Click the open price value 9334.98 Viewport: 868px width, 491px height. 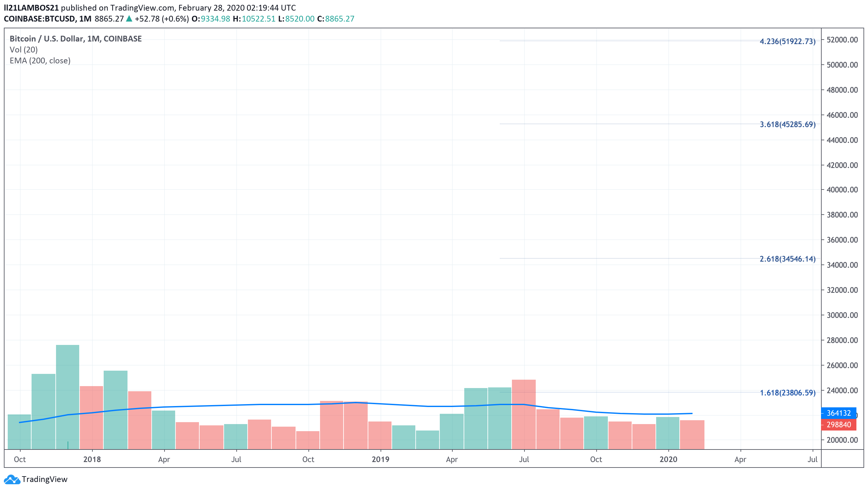[215, 19]
